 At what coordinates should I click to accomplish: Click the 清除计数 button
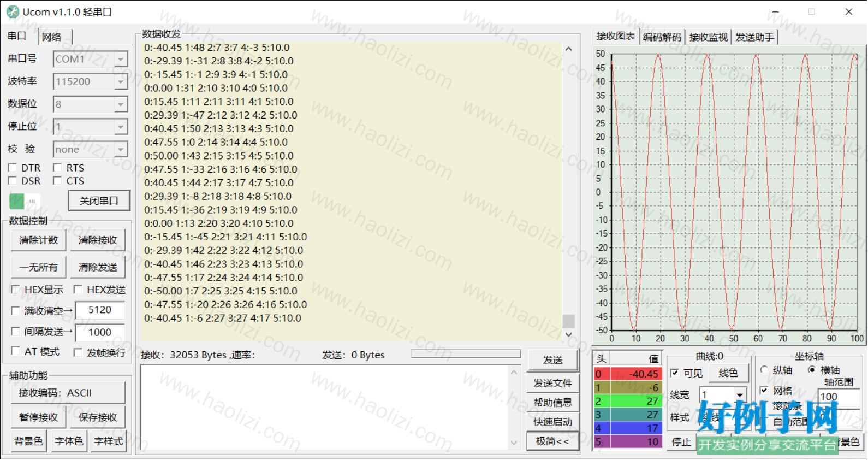[38, 240]
